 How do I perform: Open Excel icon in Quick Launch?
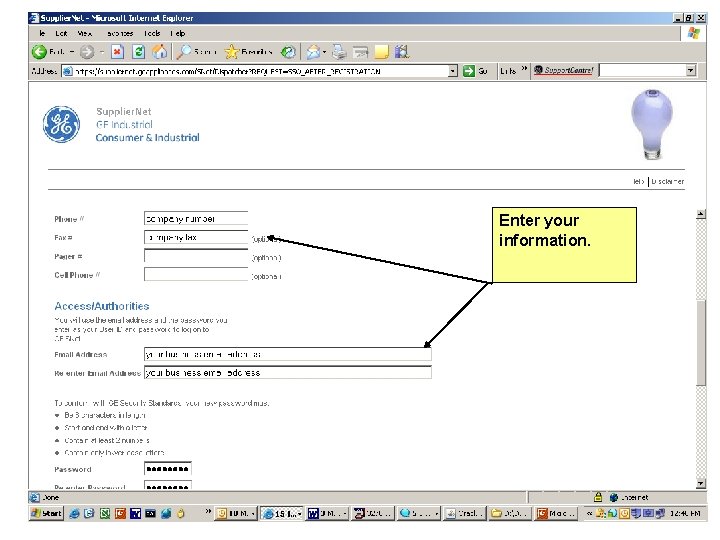click(105, 513)
